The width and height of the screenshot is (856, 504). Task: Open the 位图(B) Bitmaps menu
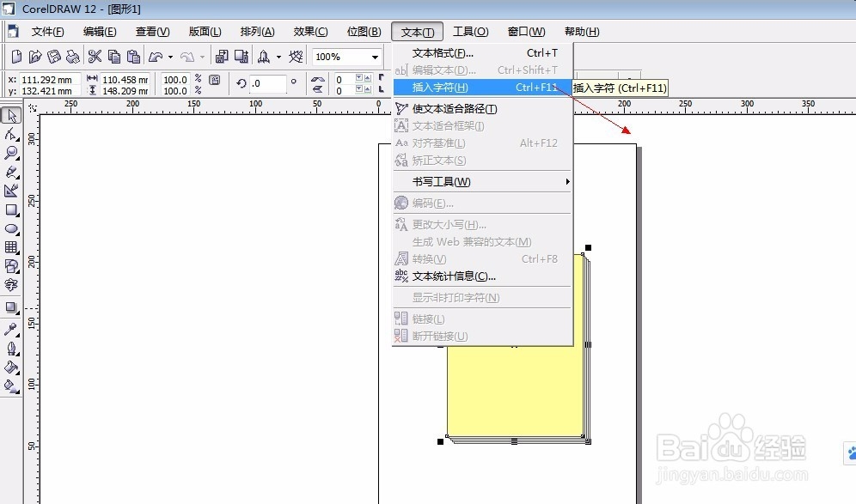364,32
